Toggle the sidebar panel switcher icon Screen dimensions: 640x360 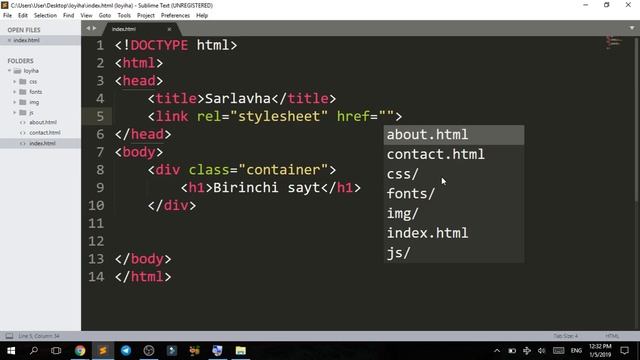[x=9, y=336]
